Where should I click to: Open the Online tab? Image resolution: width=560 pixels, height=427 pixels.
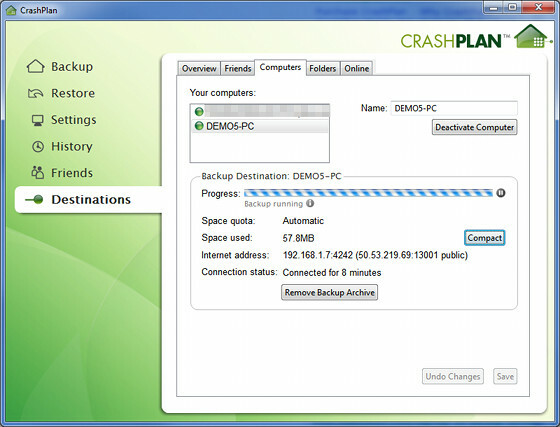pyautogui.click(x=356, y=68)
